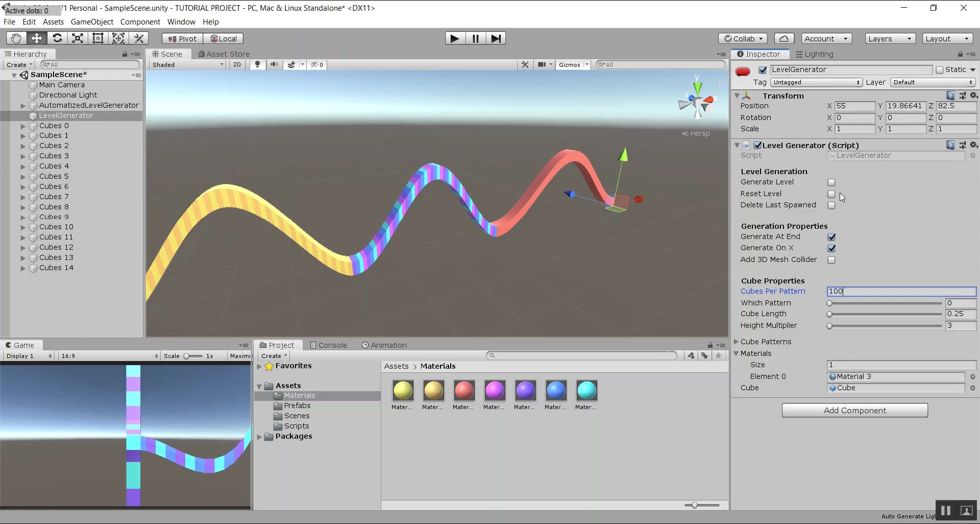Open the Component menu
Viewport: 980px width, 524px height.
click(x=140, y=22)
